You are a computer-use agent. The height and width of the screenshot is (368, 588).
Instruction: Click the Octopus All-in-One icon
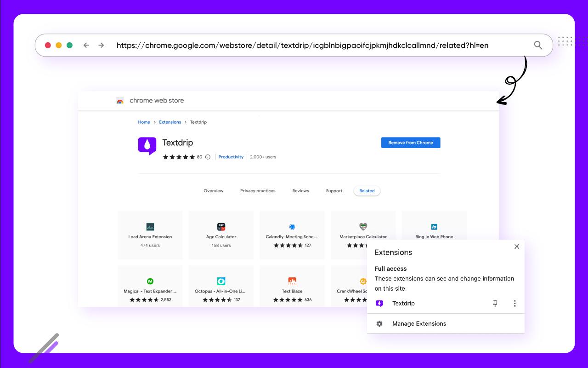(x=221, y=281)
